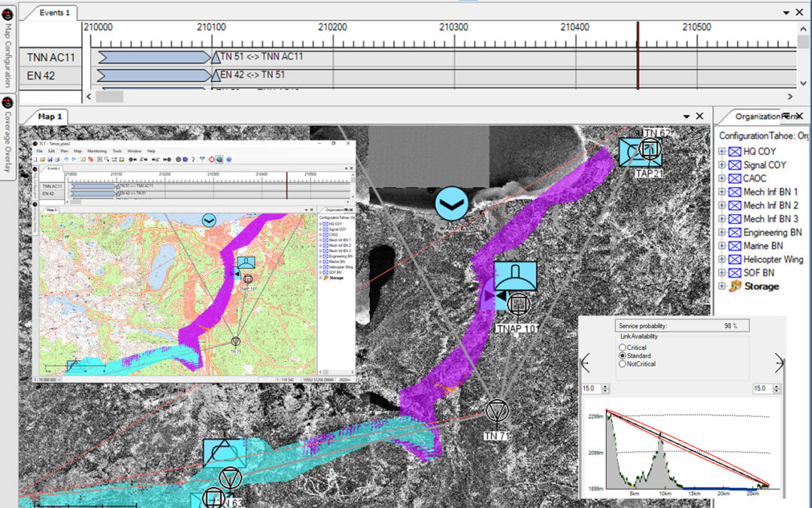This screenshot has height=508, width=812.
Task: Click the events horizontal scrollbar thumb
Action: click(x=109, y=96)
